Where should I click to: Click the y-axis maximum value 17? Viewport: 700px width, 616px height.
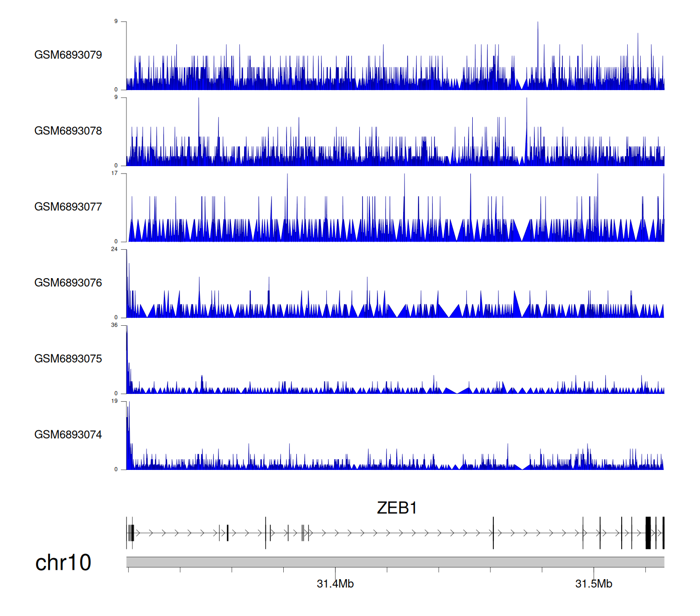point(114,173)
